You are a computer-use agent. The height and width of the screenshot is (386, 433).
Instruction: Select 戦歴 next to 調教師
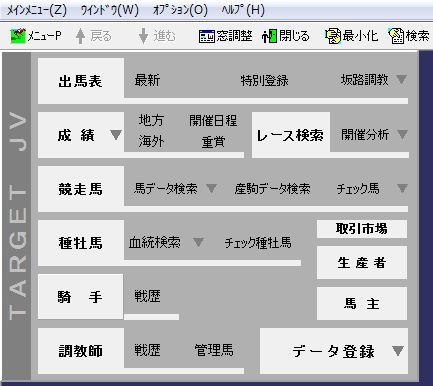(x=147, y=350)
